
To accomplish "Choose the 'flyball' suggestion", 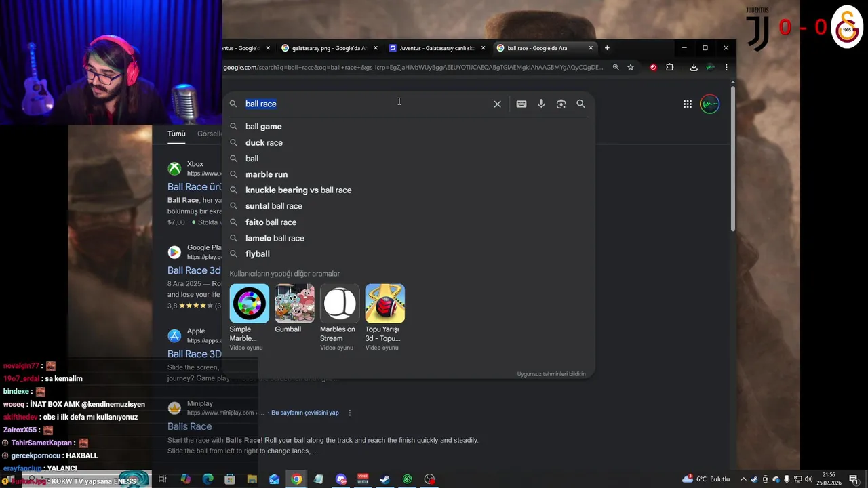I will (x=258, y=254).
